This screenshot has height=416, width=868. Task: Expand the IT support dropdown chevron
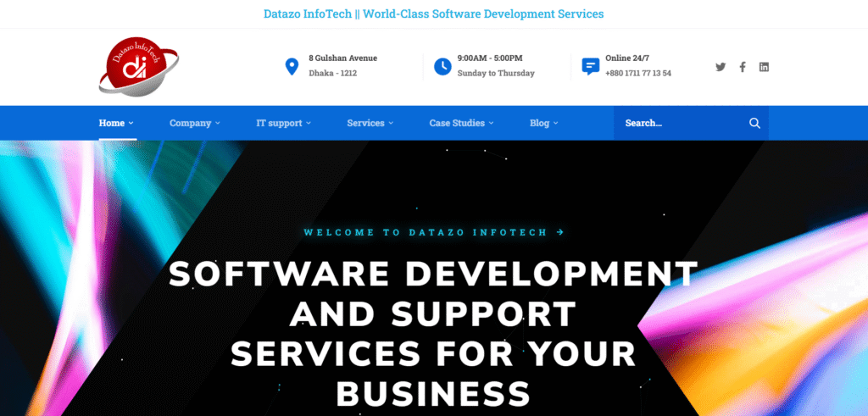click(x=309, y=124)
